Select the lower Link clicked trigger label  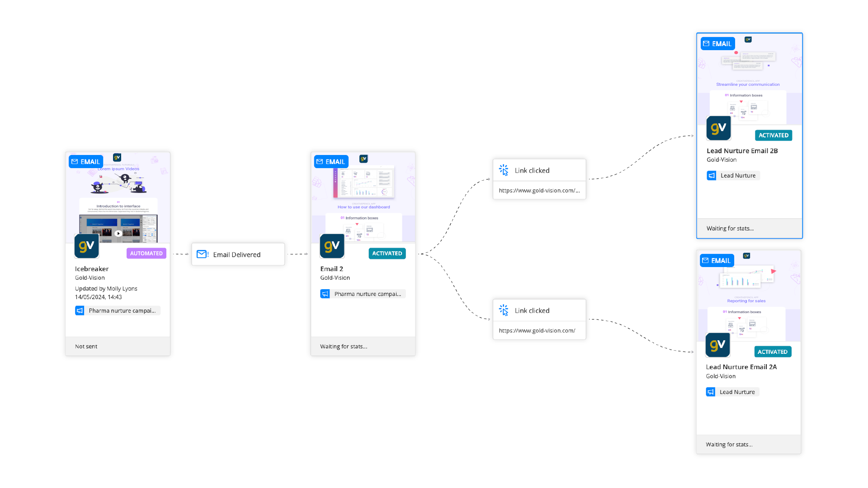coord(532,310)
